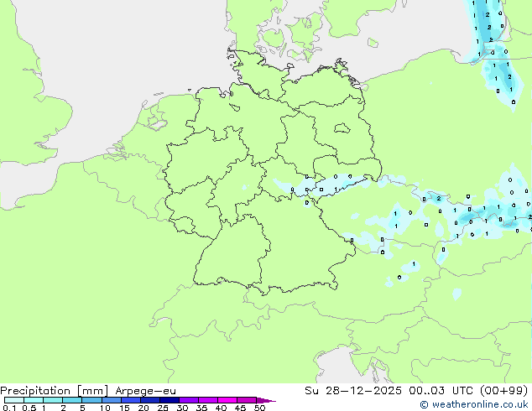Click the '25' legend scale label

point(163,408)
